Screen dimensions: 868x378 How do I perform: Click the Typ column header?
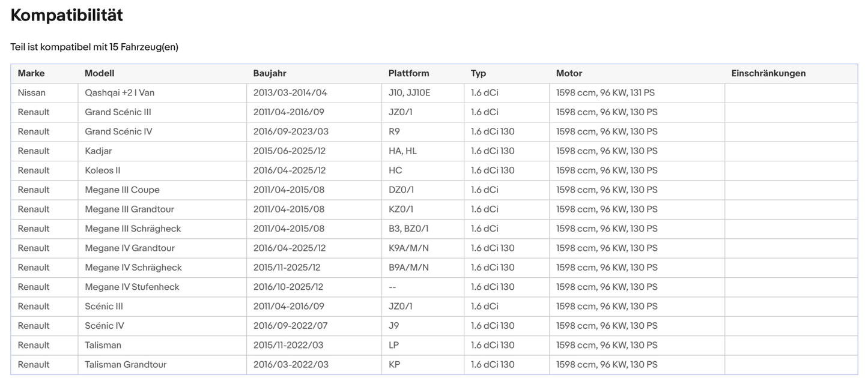pos(478,73)
